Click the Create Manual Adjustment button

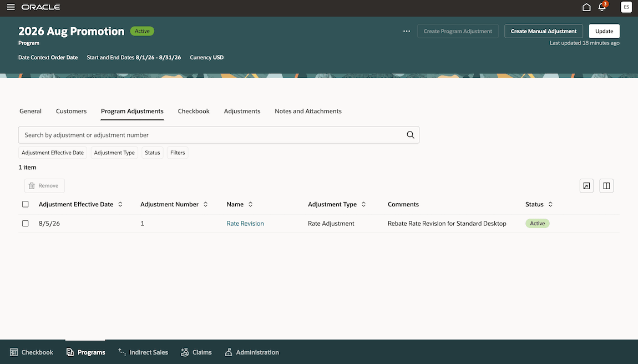(544, 31)
